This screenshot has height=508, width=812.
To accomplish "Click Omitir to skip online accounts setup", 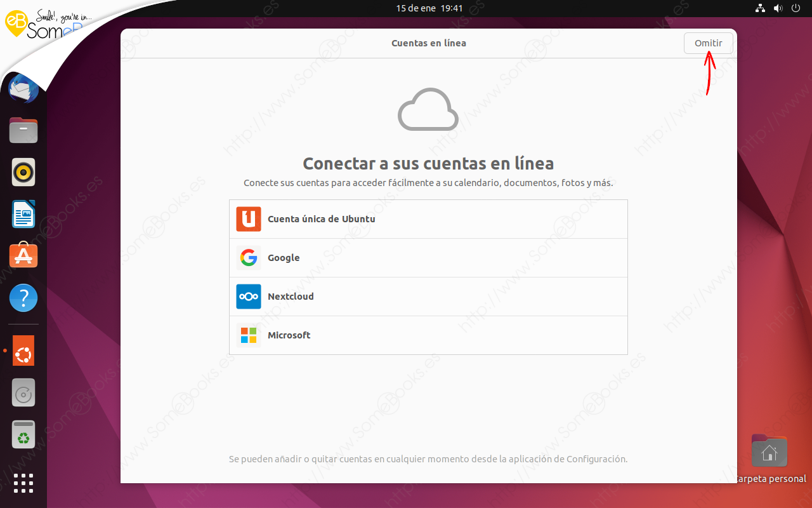I will [708, 43].
